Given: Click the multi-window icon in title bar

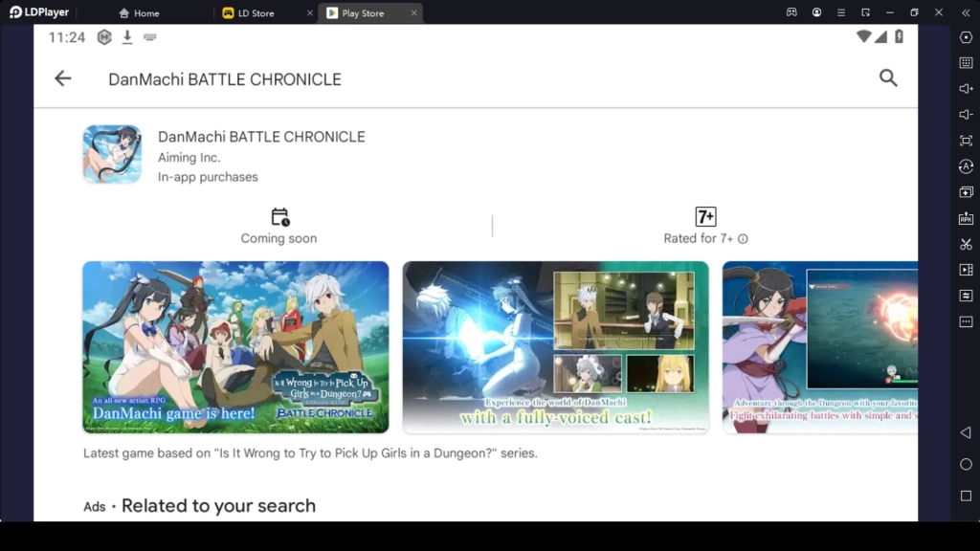Looking at the screenshot, I should [x=865, y=12].
